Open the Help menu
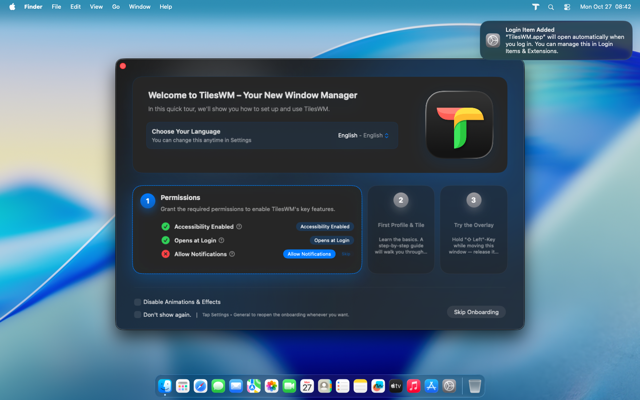Image resolution: width=640 pixels, height=400 pixels. tap(166, 7)
